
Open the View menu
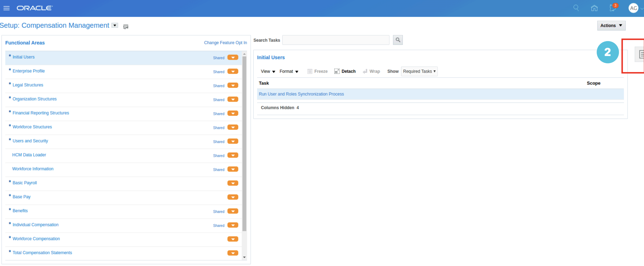point(268,71)
